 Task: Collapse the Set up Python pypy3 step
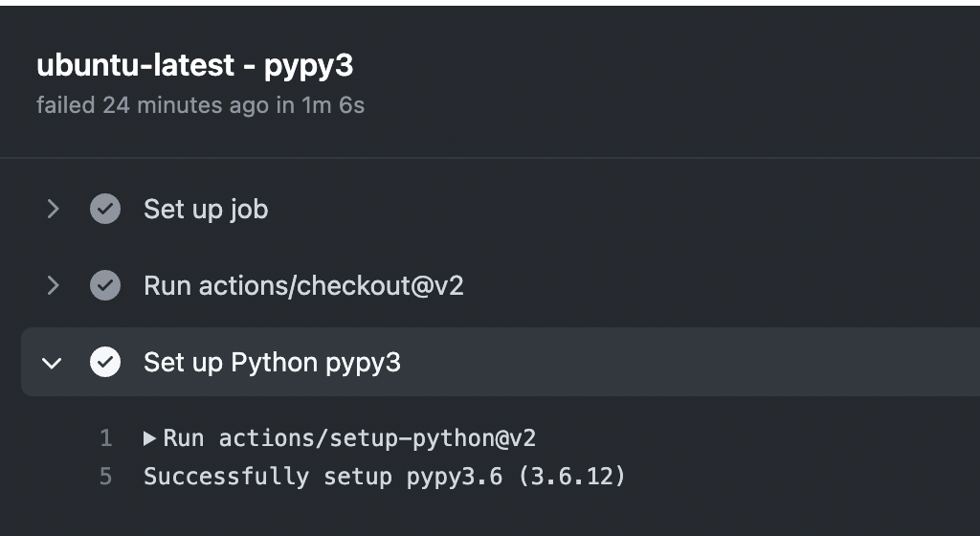click(52, 363)
